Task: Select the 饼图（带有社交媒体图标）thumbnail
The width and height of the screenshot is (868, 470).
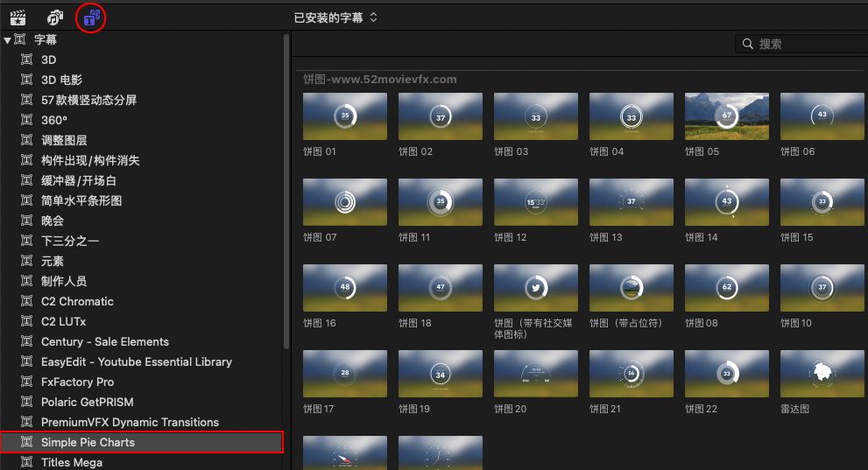Action: pyautogui.click(x=536, y=288)
